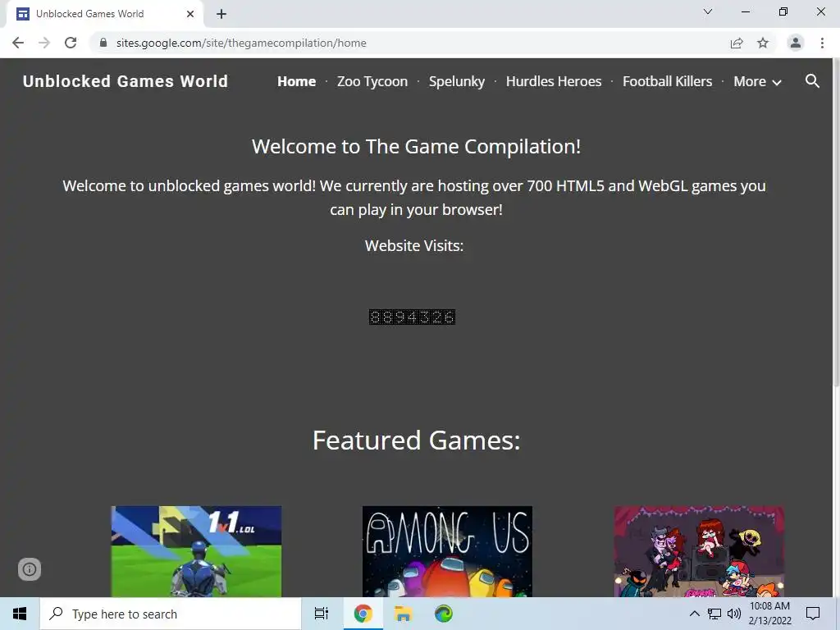Open the Zoo Tycoon page

click(372, 81)
